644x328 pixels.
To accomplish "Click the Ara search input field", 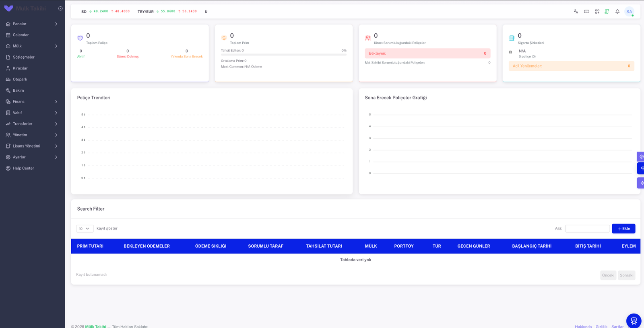I will tap(587, 229).
